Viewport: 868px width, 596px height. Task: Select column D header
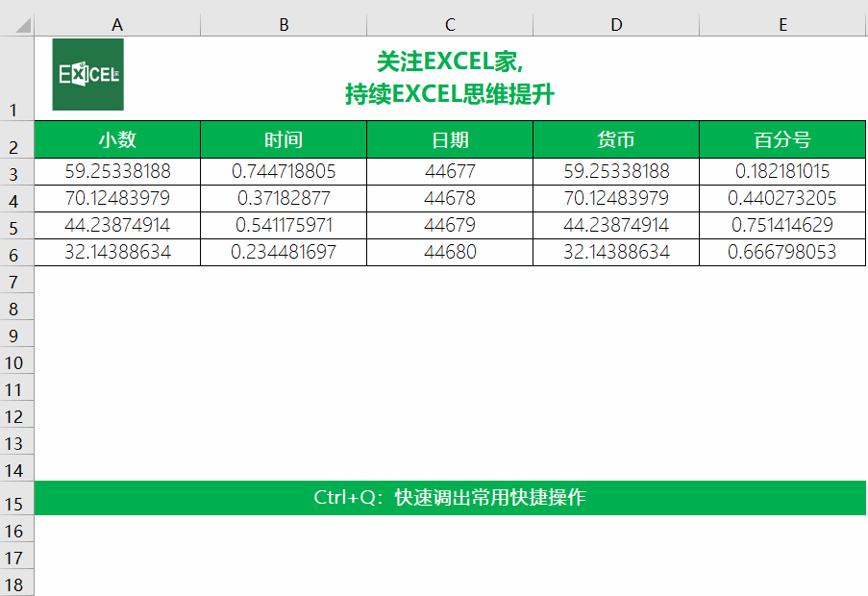[616, 25]
